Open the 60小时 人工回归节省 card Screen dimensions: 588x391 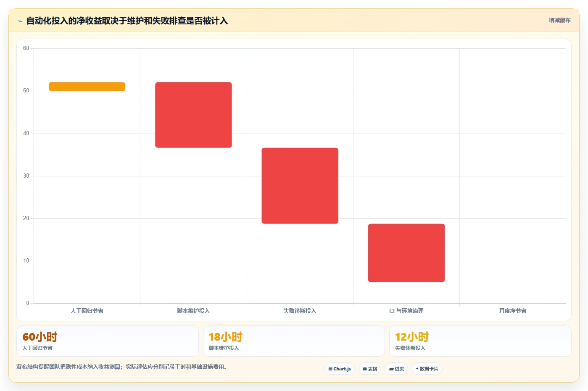108,341
